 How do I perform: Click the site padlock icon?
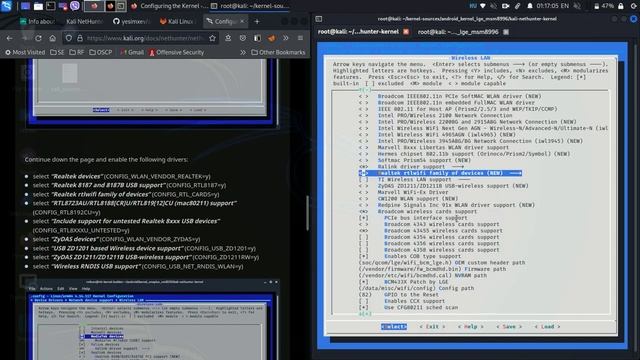80,38
